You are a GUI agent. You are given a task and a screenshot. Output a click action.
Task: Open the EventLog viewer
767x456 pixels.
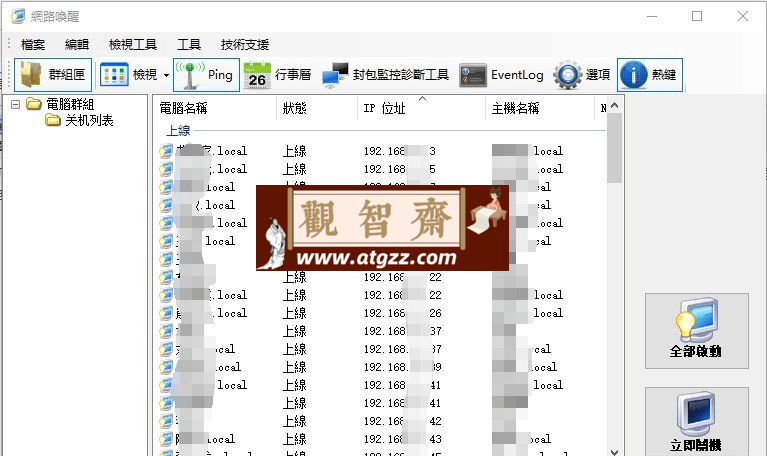(501, 75)
